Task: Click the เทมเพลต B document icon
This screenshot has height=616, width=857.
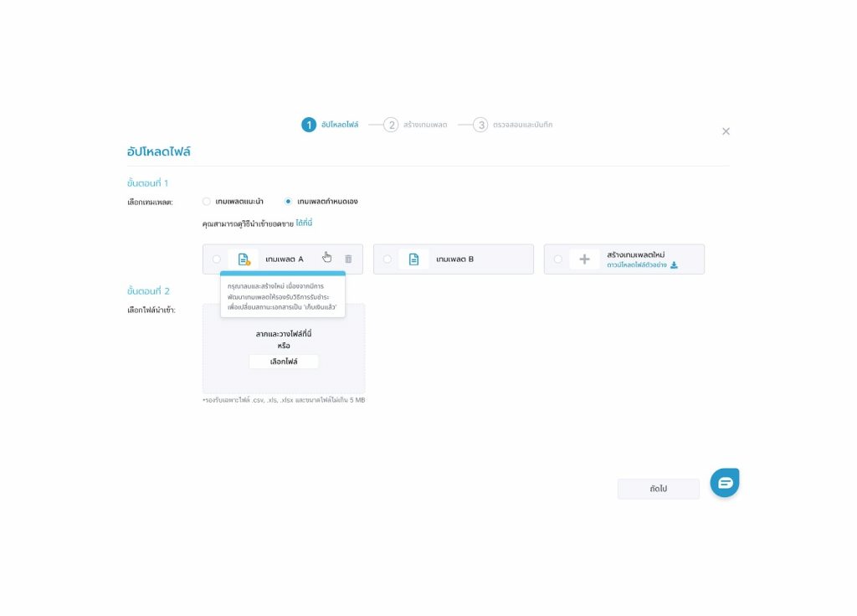Action: (413, 259)
